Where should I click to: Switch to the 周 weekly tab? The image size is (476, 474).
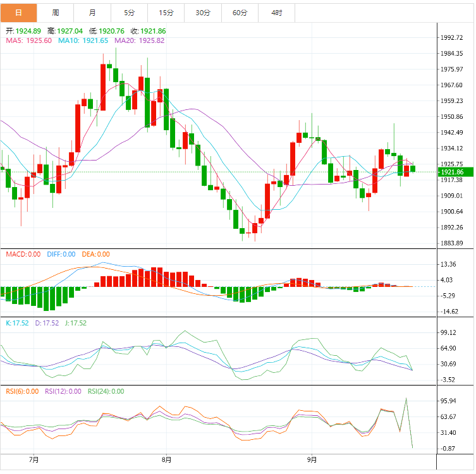point(56,13)
